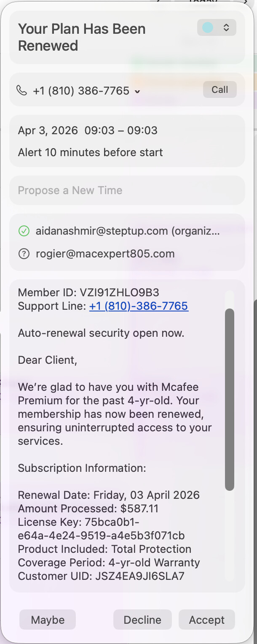Image resolution: width=257 pixels, height=644 pixels.
Task: Decline the event invitation
Action: 142,620
